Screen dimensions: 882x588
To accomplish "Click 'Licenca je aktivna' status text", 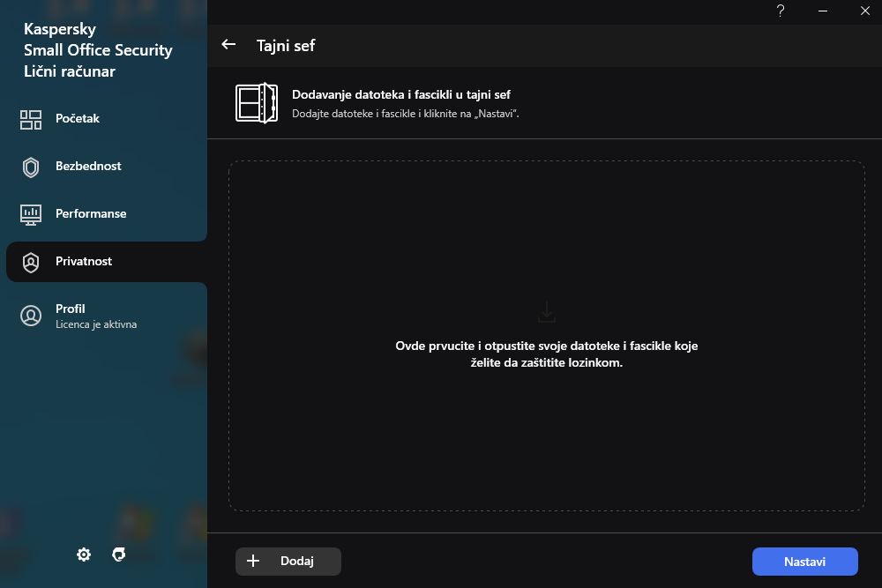I will [x=96, y=324].
